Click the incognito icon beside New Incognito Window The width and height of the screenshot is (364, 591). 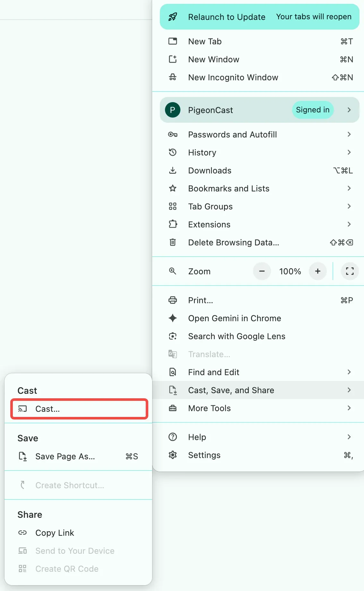tap(173, 77)
